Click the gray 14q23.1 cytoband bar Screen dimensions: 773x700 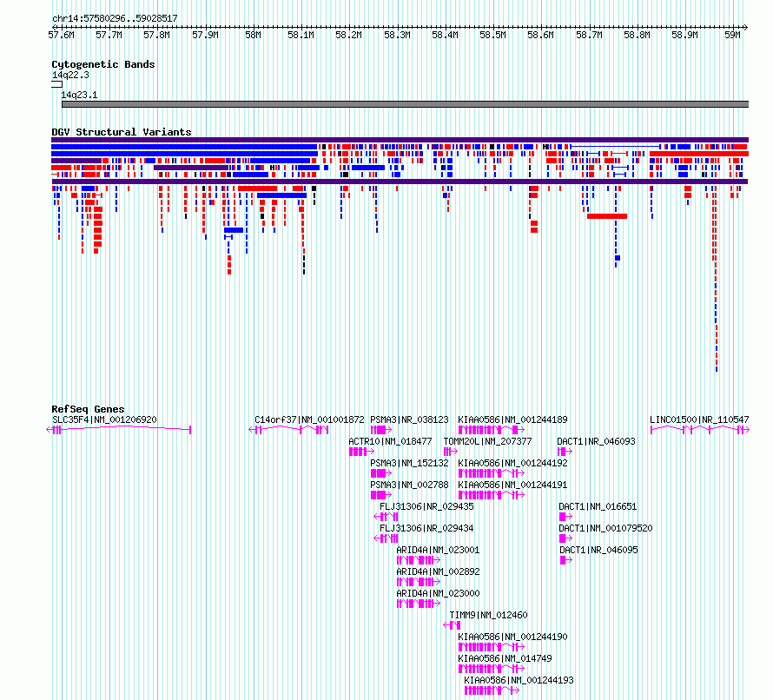[x=406, y=104]
